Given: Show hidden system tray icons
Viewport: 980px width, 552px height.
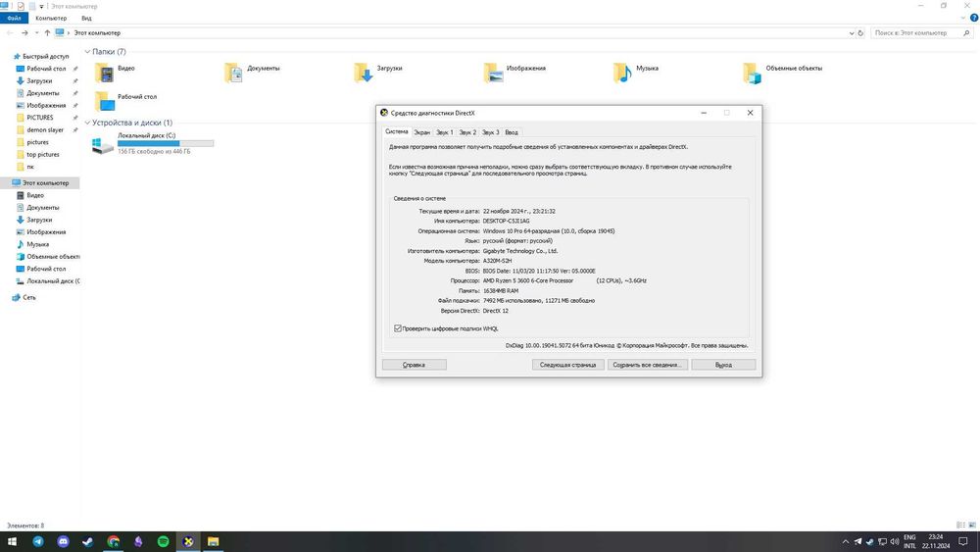Looking at the screenshot, I should [846, 541].
